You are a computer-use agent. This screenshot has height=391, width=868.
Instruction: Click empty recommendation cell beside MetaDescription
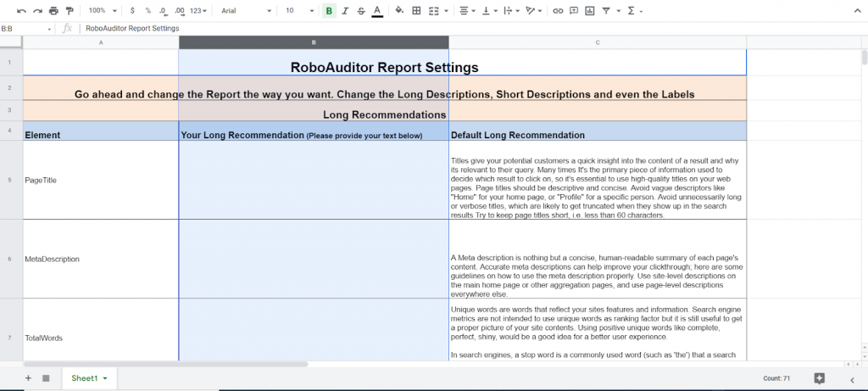(x=314, y=259)
